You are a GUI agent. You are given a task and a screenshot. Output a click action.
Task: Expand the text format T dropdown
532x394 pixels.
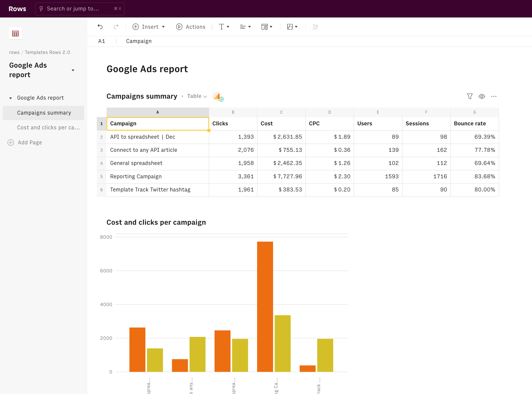pos(224,27)
